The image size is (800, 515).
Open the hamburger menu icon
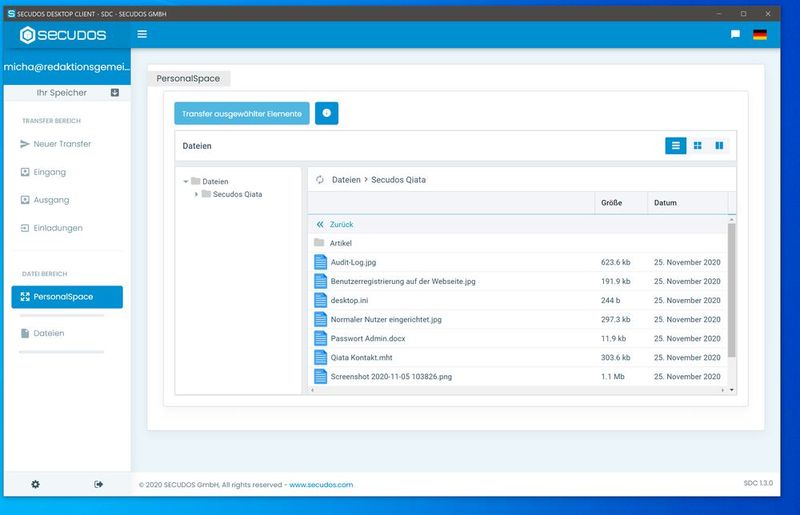[142, 34]
